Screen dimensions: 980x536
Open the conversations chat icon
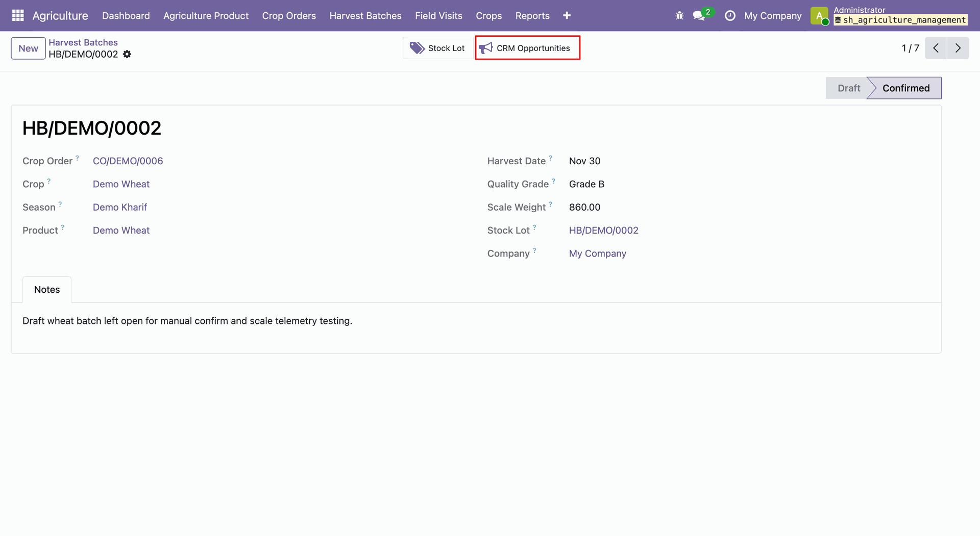click(699, 16)
